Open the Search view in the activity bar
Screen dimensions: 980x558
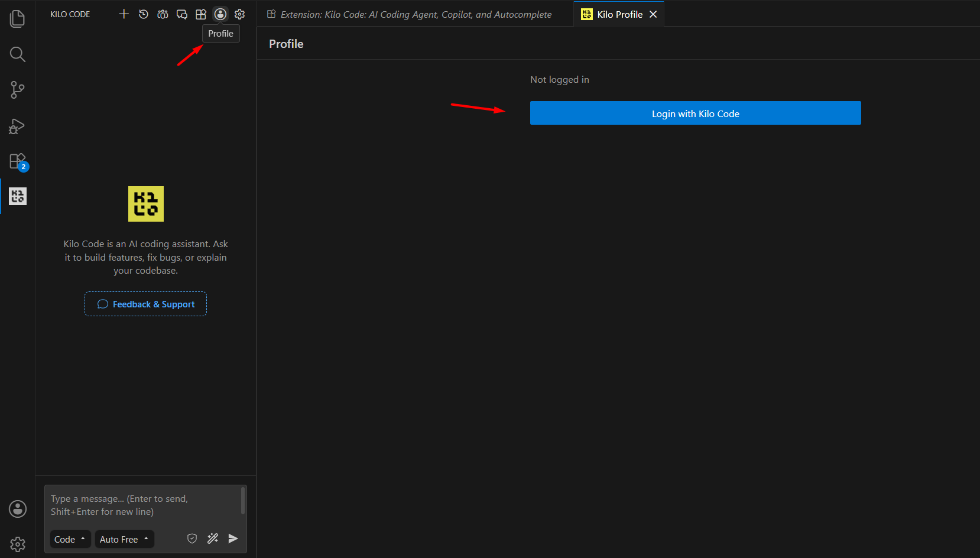tap(18, 54)
